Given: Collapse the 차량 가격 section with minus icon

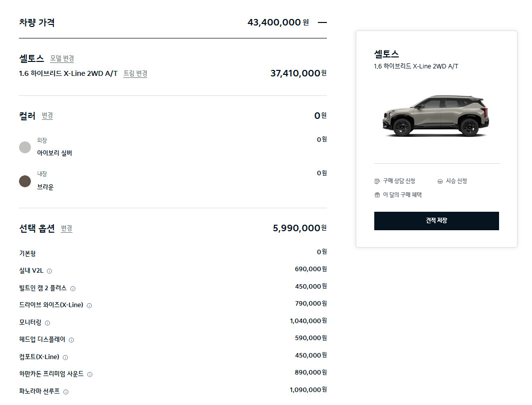Looking at the screenshot, I should (x=322, y=22).
